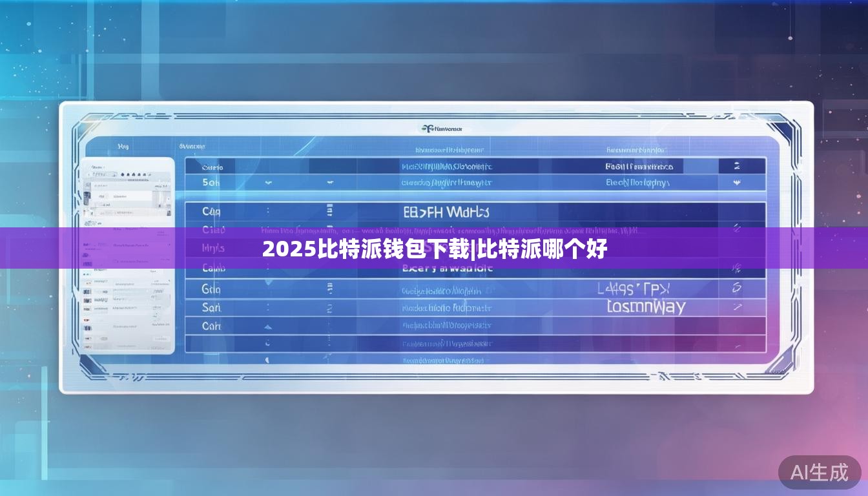Screen dimensions: 868x496
Task: Toggle the small control beside tosmnWay
Action: tap(738, 306)
